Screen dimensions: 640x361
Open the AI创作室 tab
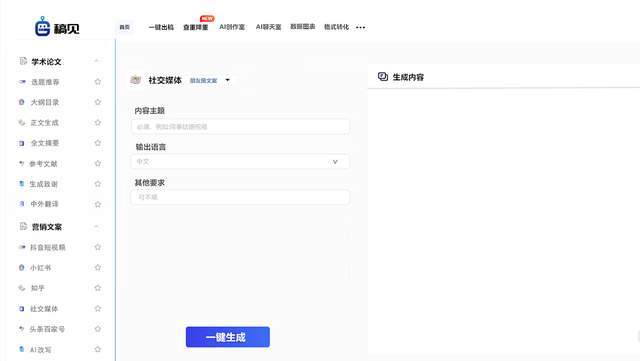click(x=232, y=27)
